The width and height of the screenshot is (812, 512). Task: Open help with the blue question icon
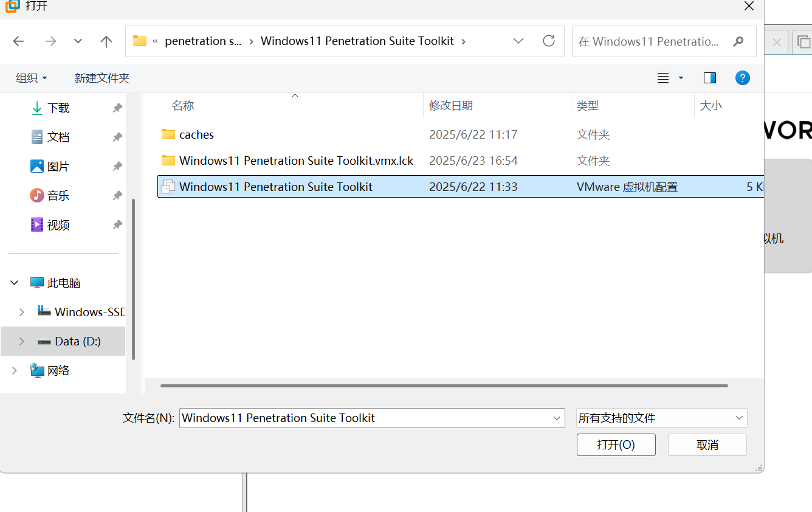pos(742,78)
